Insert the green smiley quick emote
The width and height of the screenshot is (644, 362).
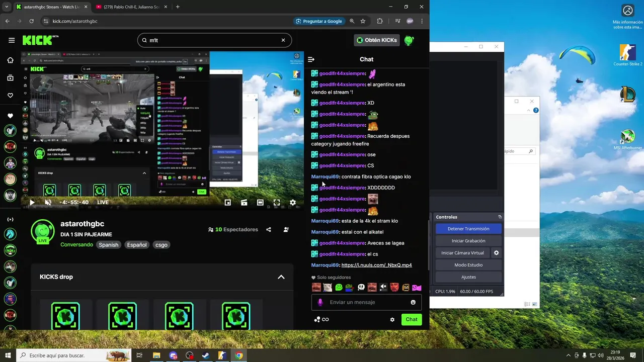tap(339, 288)
